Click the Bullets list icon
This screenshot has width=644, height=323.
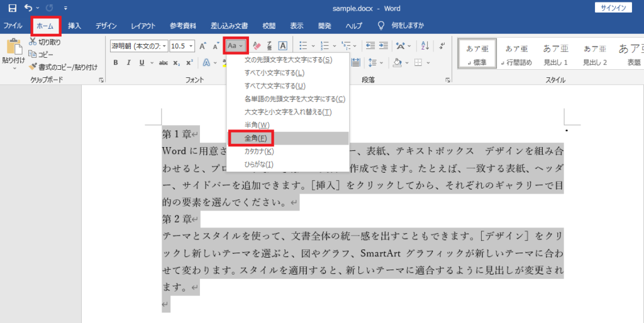click(303, 46)
